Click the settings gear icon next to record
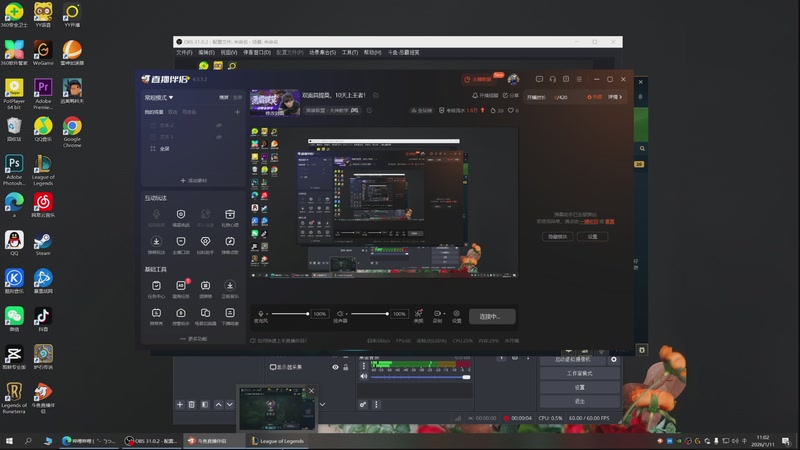The image size is (800, 450). tap(457, 313)
